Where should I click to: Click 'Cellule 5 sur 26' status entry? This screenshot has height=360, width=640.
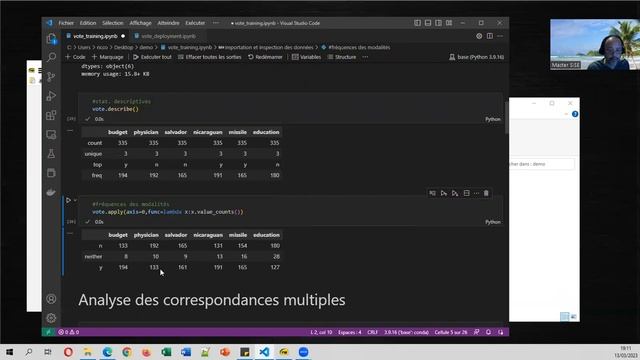[451, 332]
